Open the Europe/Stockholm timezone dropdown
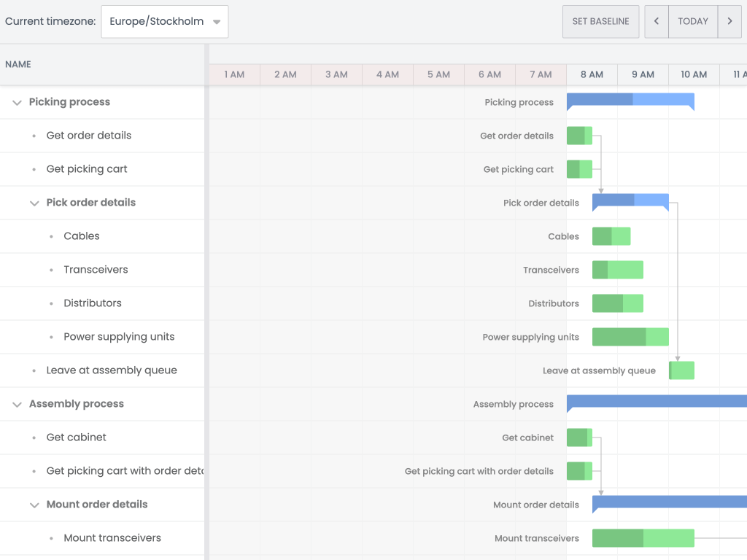 [164, 21]
